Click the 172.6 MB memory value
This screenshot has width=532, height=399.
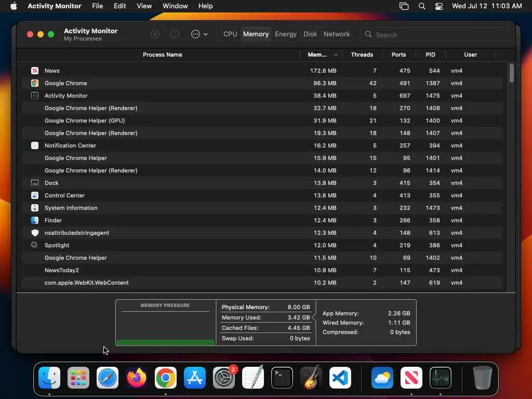click(x=323, y=71)
